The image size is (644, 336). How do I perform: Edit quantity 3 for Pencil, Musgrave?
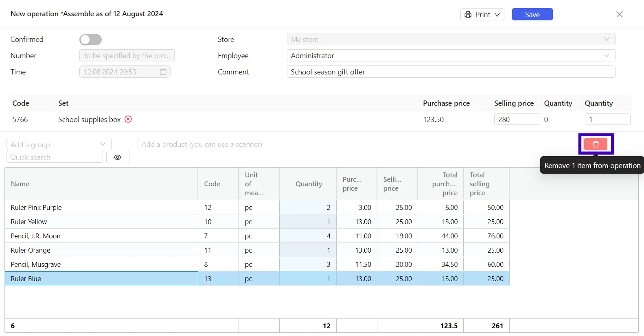coord(308,264)
